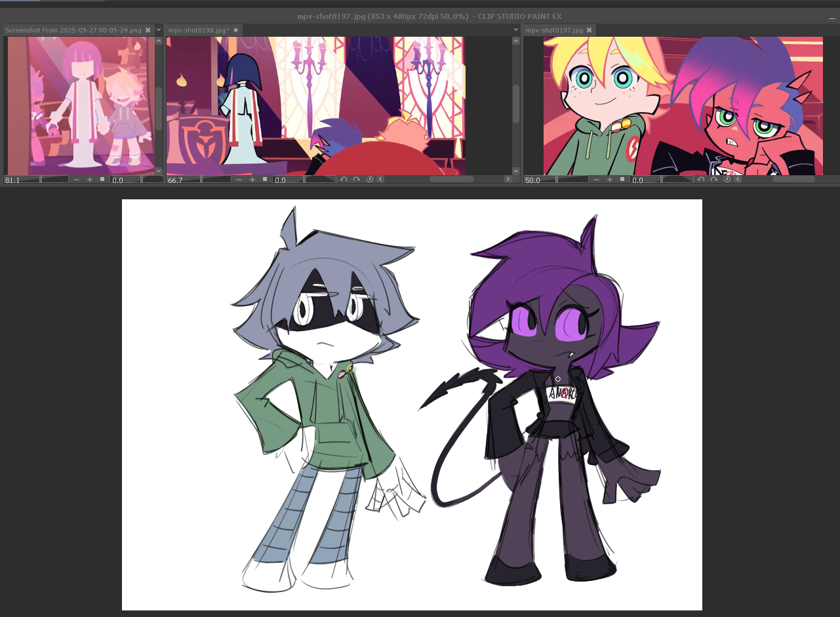This screenshot has height=617, width=840.
Task: Zoom in on the mpv-shot0197.jpg view
Action: pos(610,179)
